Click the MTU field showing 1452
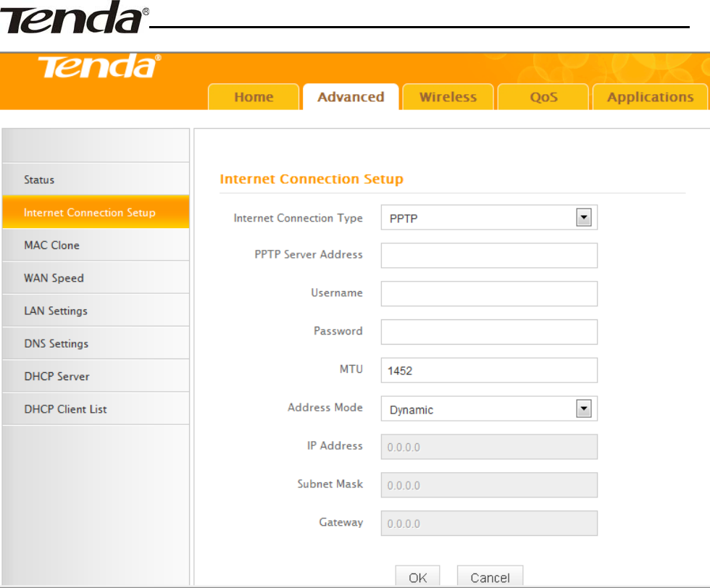 pos(489,370)
